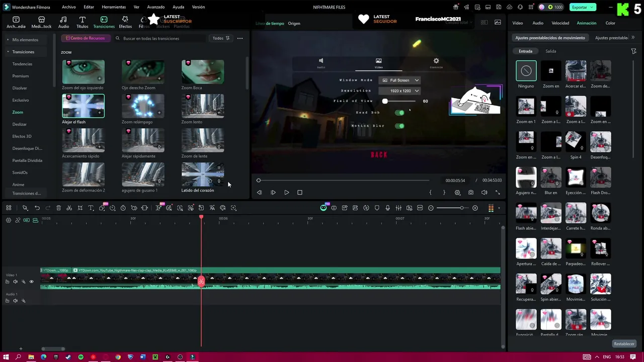Screen dimensions: 644x362
Task: Select the crop tool in timeline toolbar
Action: (80, 208)
